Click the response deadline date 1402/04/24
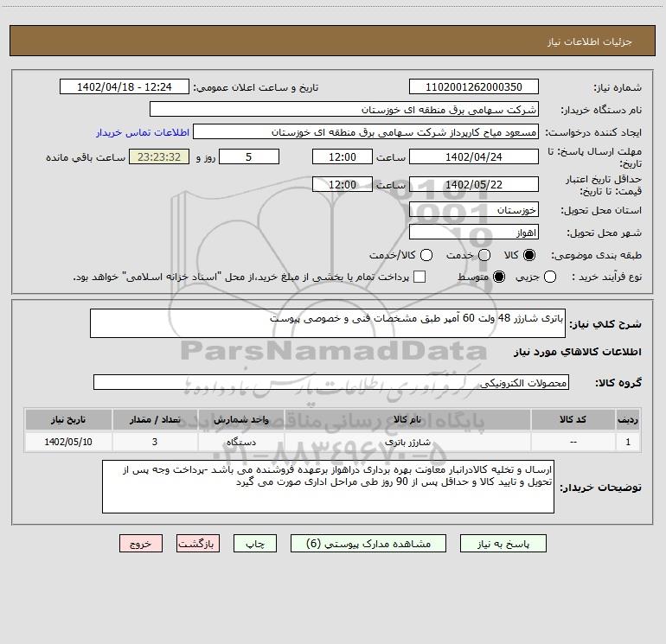This screenshot has height=644, width=666. click(474, 157)
